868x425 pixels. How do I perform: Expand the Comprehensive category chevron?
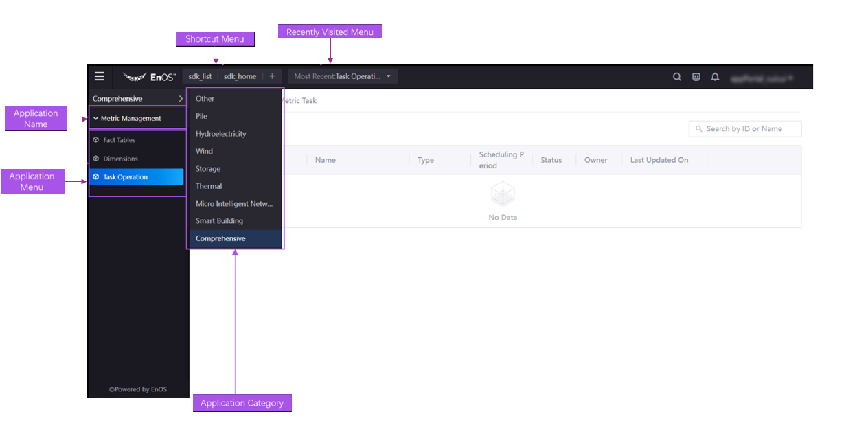pos(180,99)
